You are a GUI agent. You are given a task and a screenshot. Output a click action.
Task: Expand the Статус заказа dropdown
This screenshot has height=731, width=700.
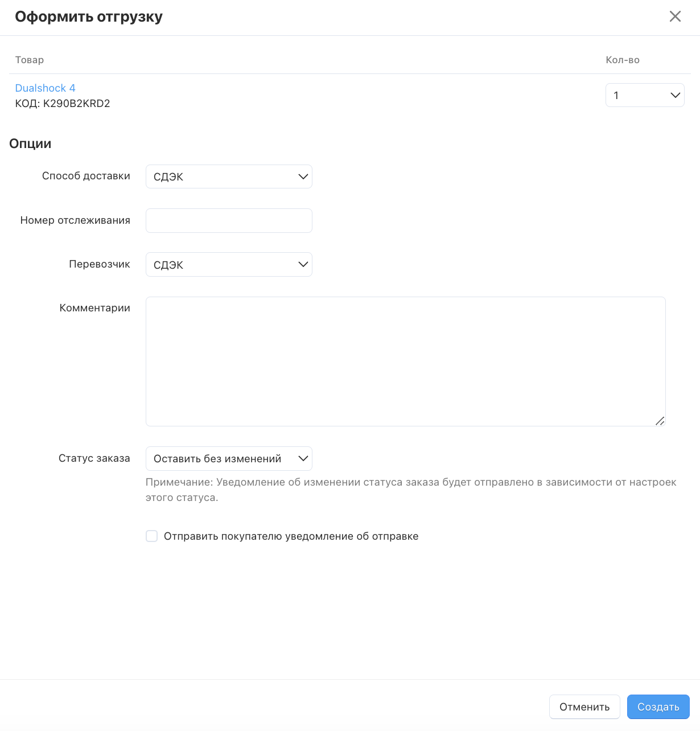tap(229, 459)
